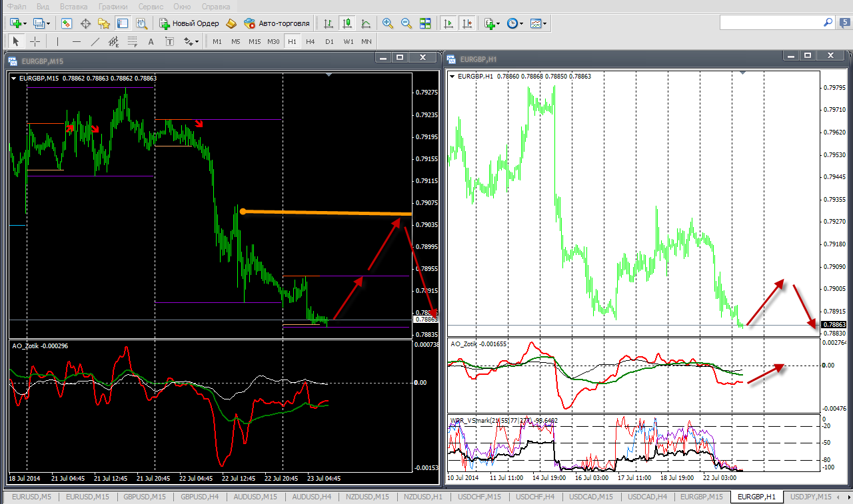Click the Новый Ордер button
Viewport: 853px width, 504px height.
coord(189,23)
